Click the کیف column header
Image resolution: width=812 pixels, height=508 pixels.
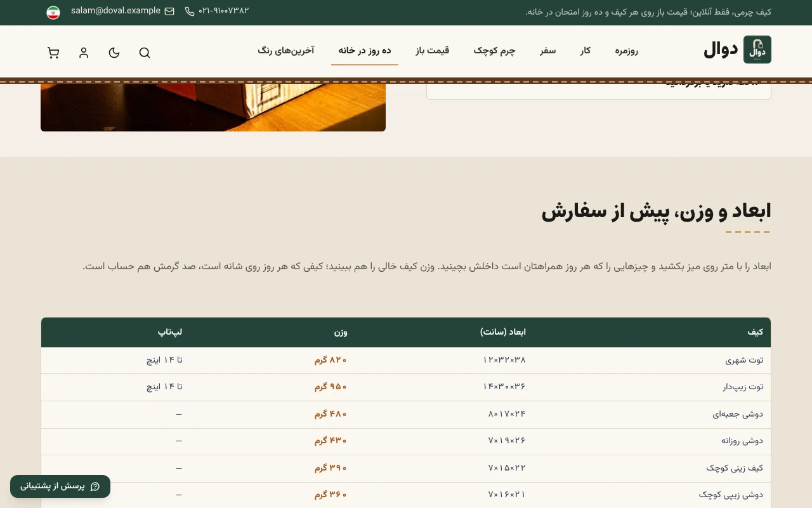click(x=755, y=332)
